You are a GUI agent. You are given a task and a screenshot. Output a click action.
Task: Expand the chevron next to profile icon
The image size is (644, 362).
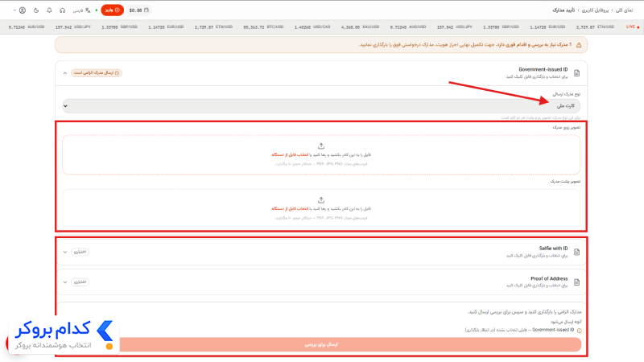click(14, 10)
